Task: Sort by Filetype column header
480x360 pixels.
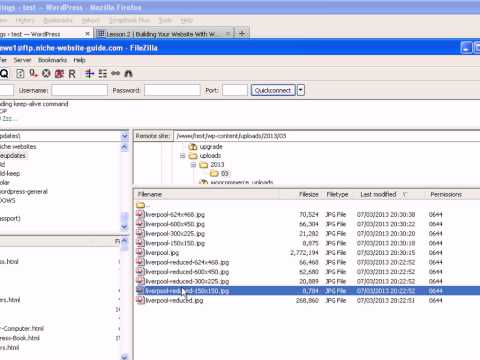Action: click(337, 194)
